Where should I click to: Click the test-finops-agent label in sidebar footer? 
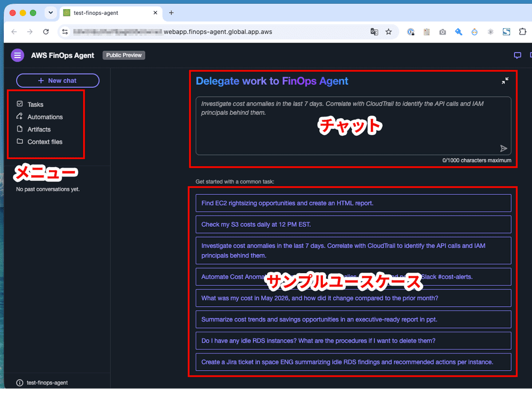pos(47,383)
